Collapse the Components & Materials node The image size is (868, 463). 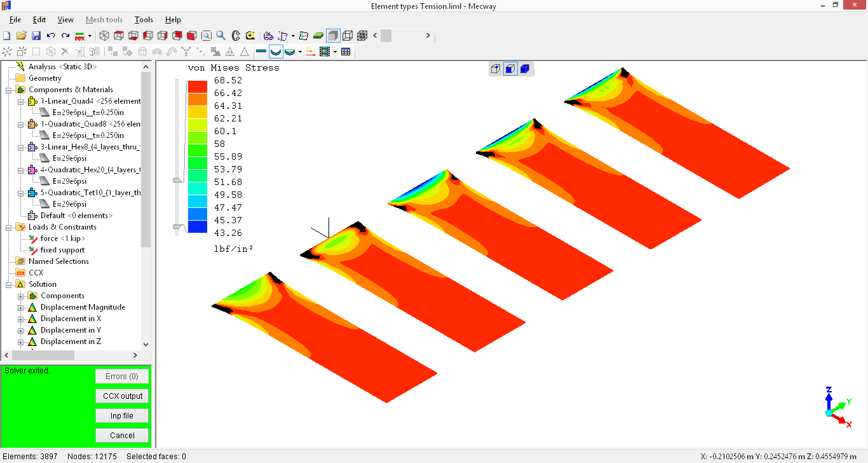coord(9,90)
